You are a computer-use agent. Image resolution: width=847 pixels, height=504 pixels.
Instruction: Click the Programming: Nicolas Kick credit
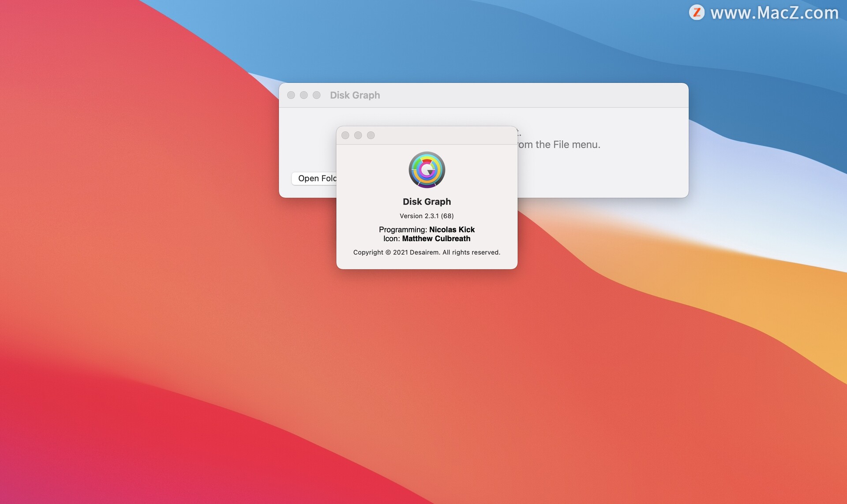point(427,230)
